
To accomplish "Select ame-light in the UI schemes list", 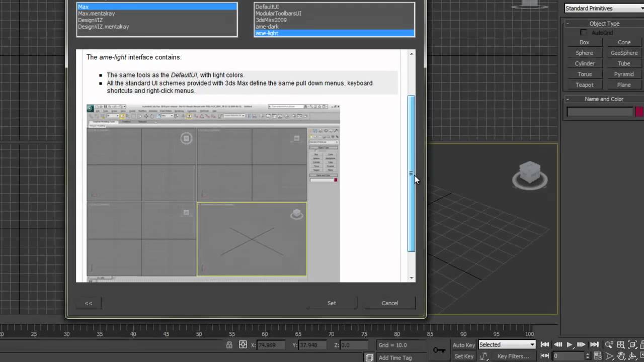I will coord(334,33).
